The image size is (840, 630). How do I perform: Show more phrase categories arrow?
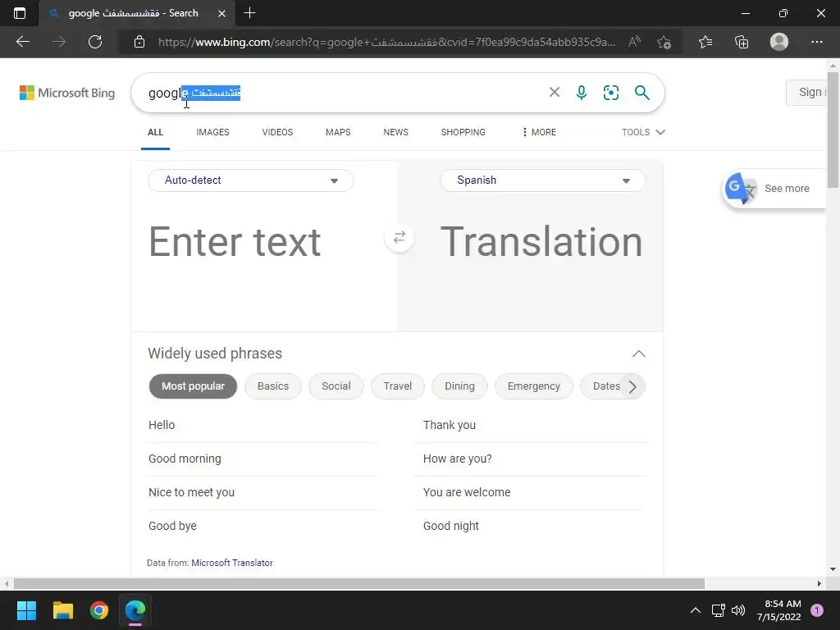[632, 386]
